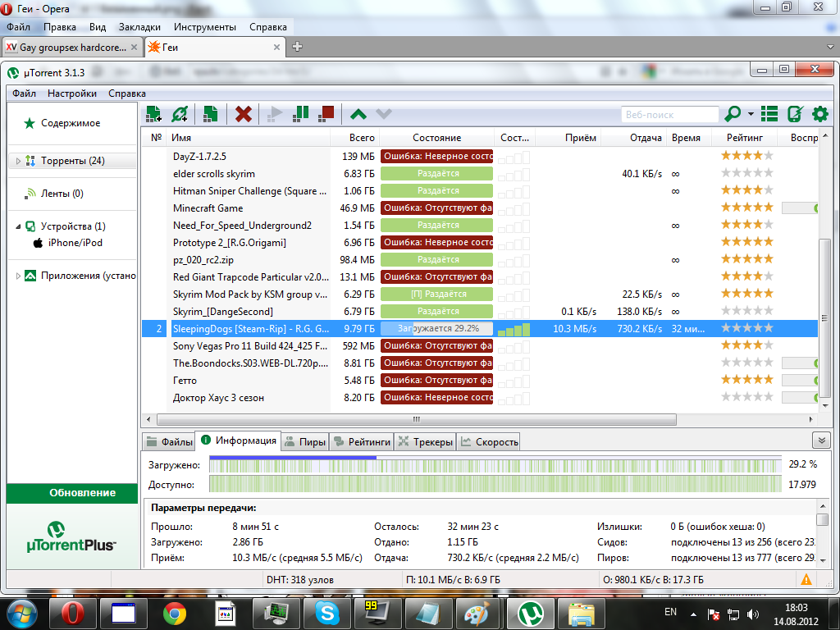This screenshot has width=840, height=630.
Task: Open Skype from the taskbar
Action: pos(326,613)
